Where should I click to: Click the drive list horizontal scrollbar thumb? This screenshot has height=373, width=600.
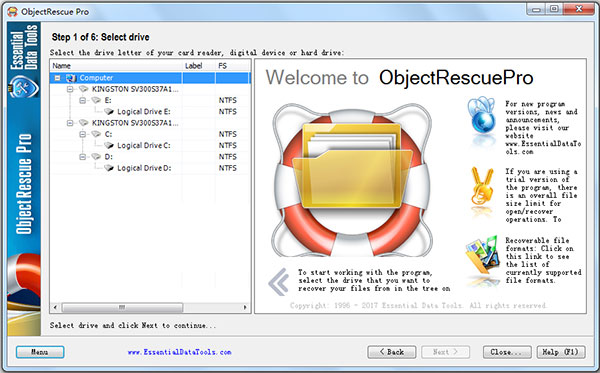[122, 307]
